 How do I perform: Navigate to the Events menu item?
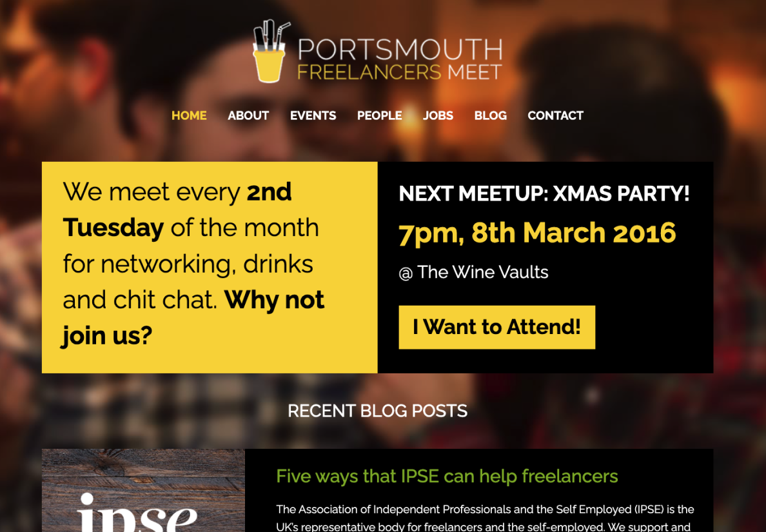click(313, 115)
